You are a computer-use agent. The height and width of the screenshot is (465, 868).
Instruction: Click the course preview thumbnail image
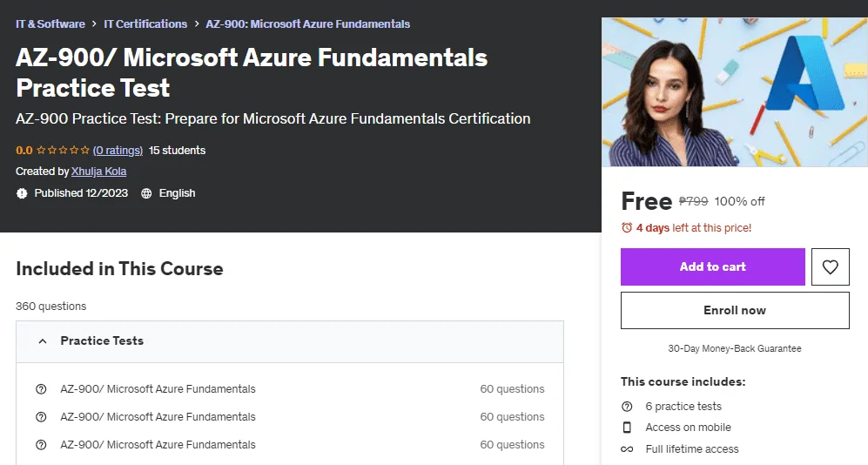click(x=735, y=92)
